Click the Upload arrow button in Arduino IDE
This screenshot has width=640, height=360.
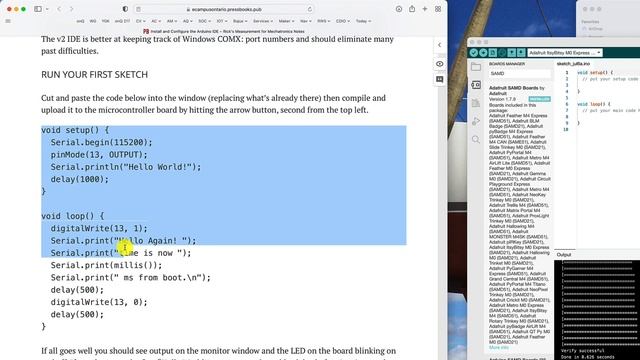pos(483,53)
